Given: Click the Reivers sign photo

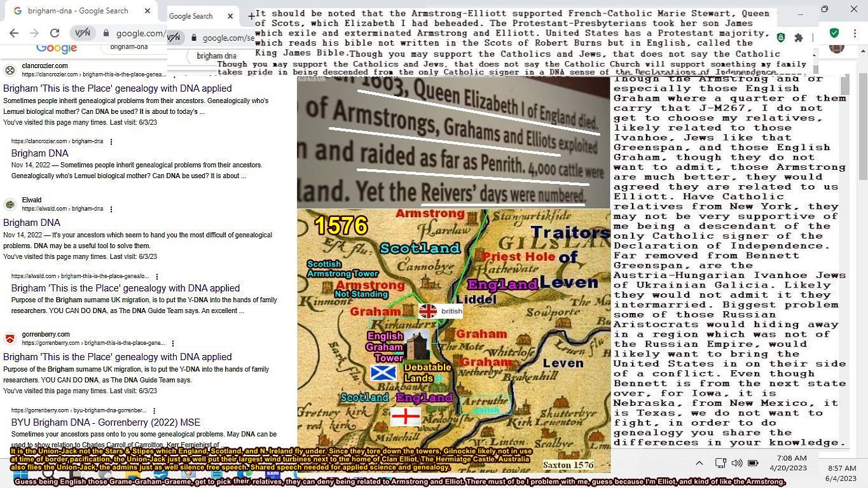Looking at the screenshot, I should click(x=453, y=143).
